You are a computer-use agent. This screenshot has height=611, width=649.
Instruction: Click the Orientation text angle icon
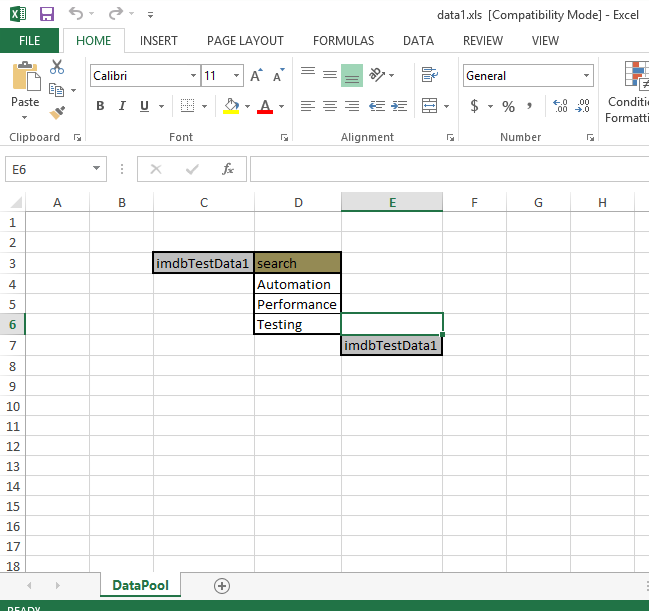377,75
